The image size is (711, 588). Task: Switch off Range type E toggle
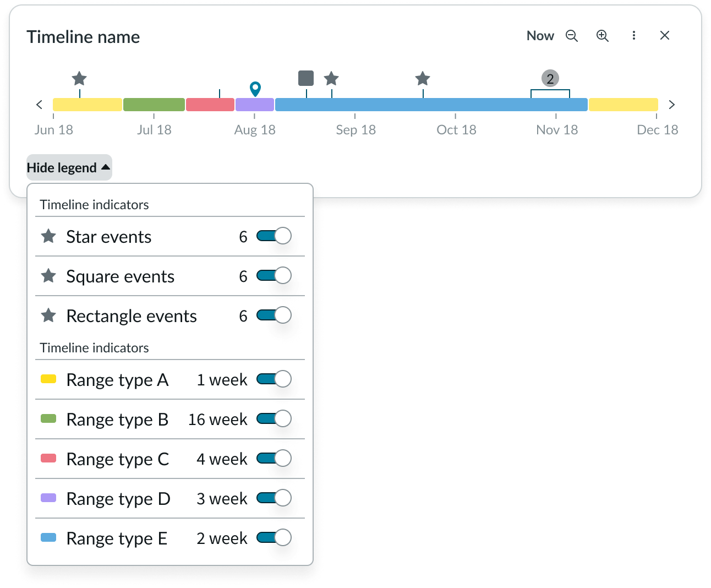pos(274,538)
